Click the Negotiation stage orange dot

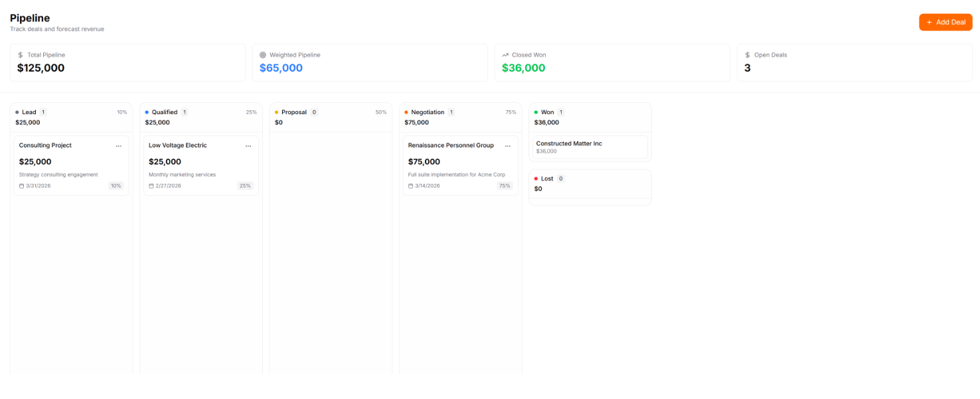pos(406,112)
